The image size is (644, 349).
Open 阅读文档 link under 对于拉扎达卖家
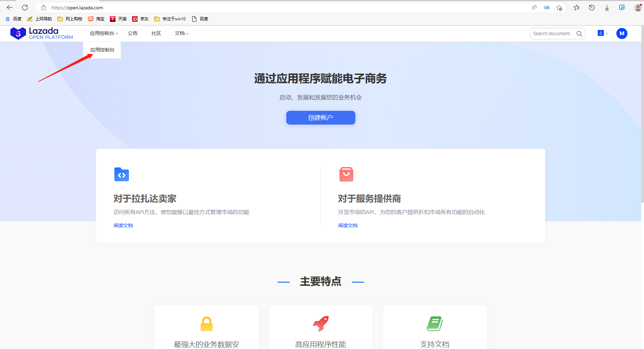pos(123,225)
